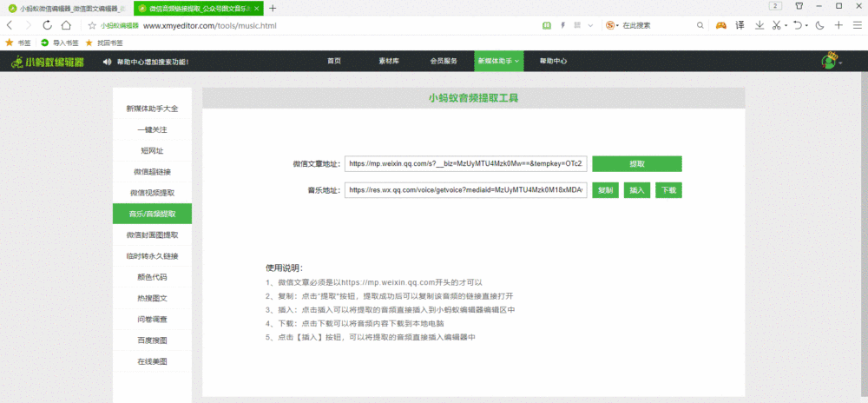868x403 pixels.
Task: Select 微信封面图提取 in the sidebar
Action: pyautogui.click(x=152, y=235)
